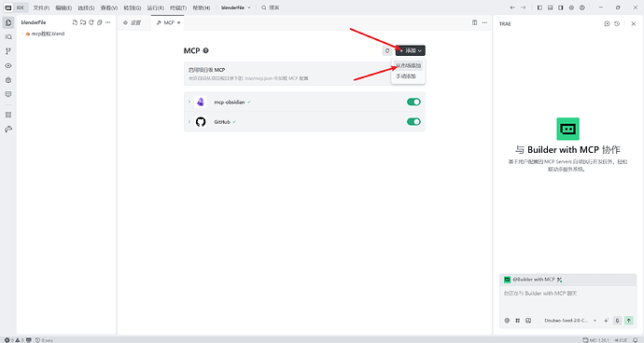The width and height of the screenshot is (644, 343).
Task: Click the New File icon beside blenderFile
Action: (75, 22)
